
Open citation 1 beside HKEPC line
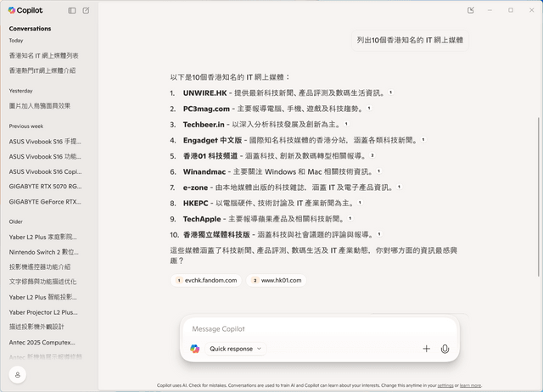[360, 203]
